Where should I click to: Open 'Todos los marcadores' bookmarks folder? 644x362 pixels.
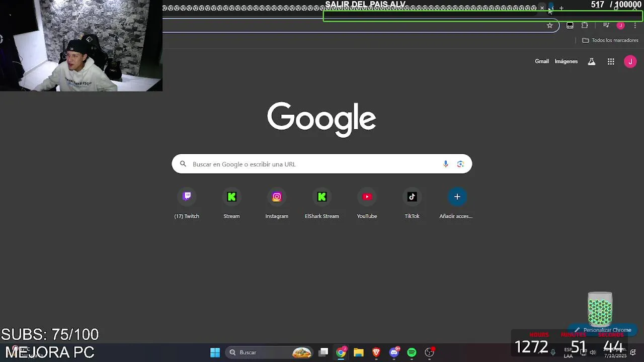pyautogui.click(x=610, y=40)
